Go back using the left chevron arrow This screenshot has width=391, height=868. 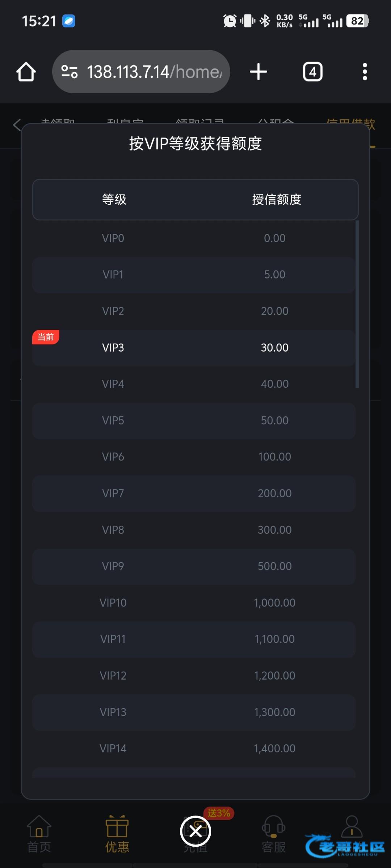click(x=17, y=125)
